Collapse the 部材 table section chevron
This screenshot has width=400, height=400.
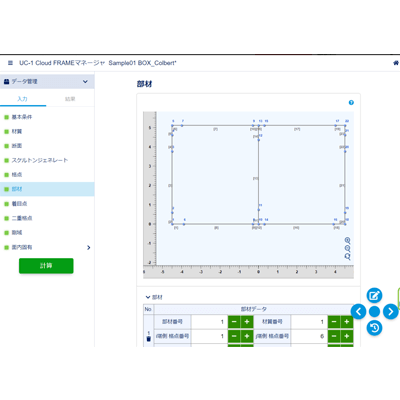[x=148, y=297]
